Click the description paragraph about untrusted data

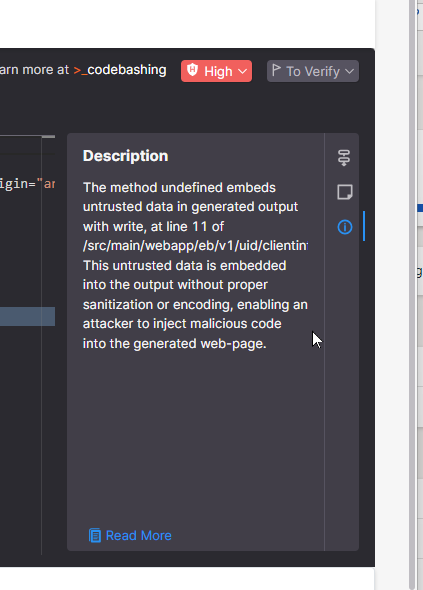(195, 266)
